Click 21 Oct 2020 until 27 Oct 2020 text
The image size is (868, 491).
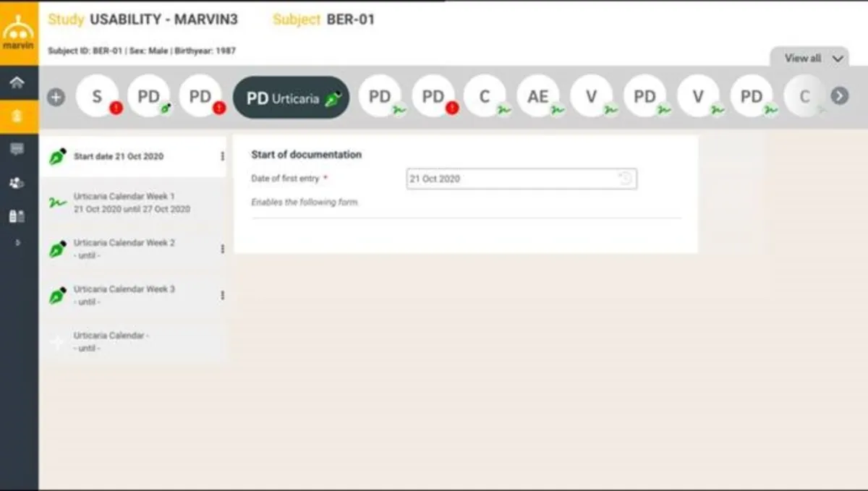click(x=132, y=209)
